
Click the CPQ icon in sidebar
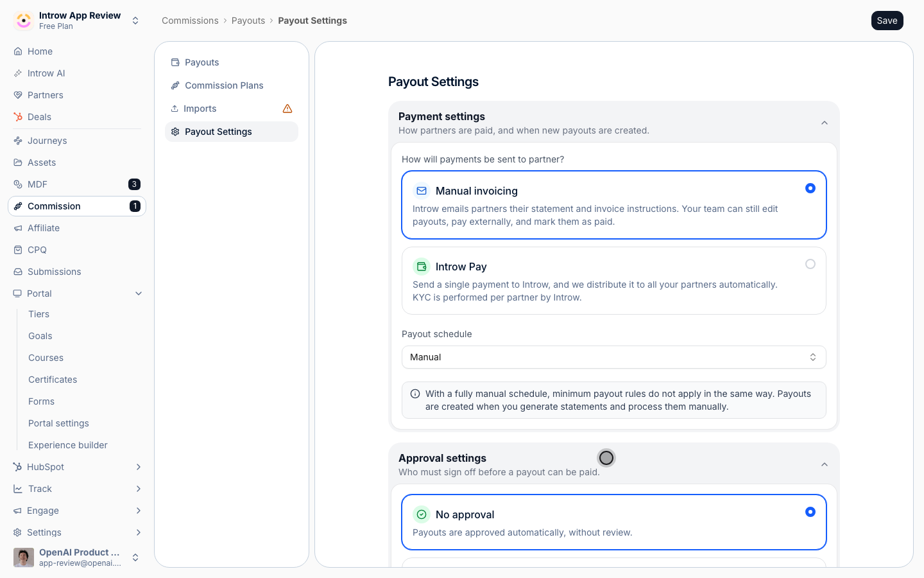(18, 250)
